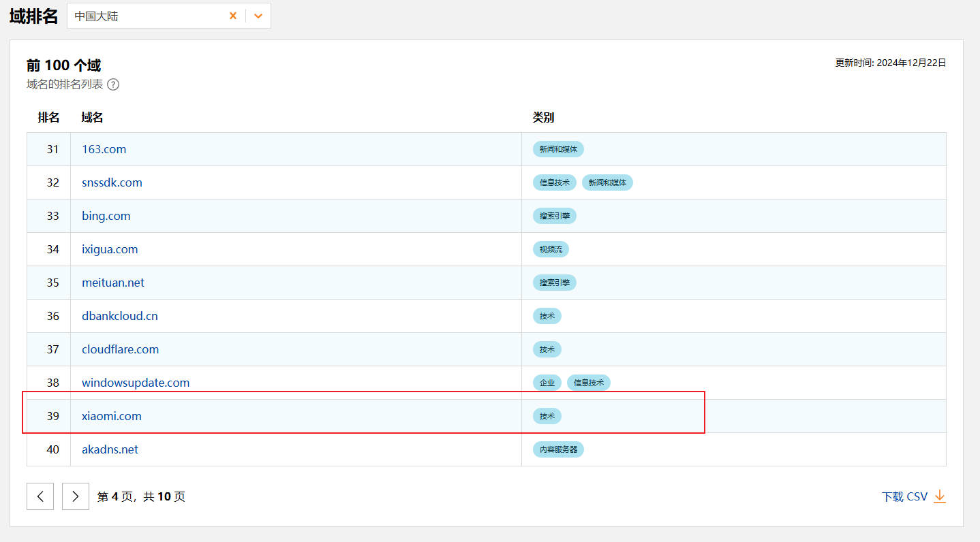The height and width of the screenshot is (542, 980).
Task: Open the xiaomi.com domain link
Action: 112,416
